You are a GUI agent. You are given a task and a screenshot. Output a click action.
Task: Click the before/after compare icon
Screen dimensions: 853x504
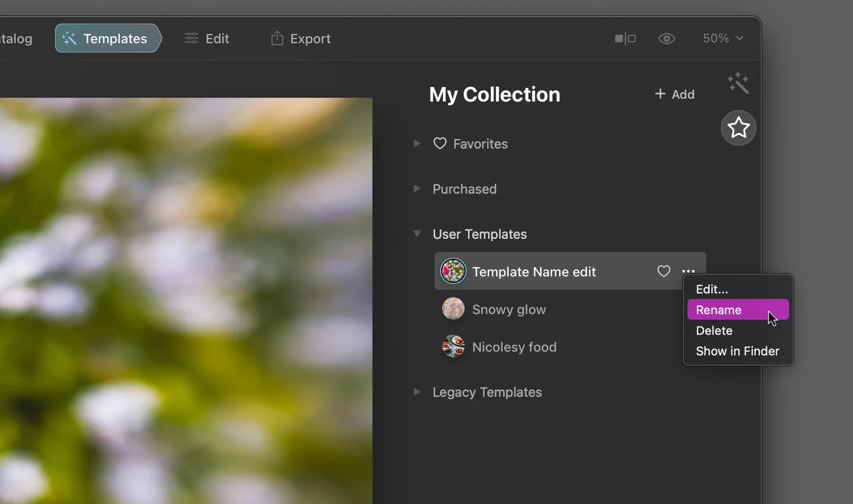pyautogui.click(x=625, y=39)
